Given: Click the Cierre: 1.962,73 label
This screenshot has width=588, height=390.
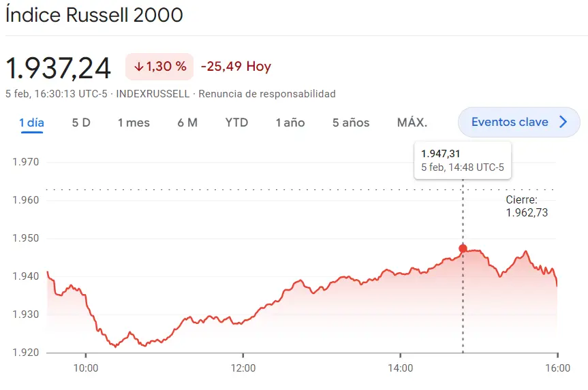Looking at the screenshot, I should [527, 206].
